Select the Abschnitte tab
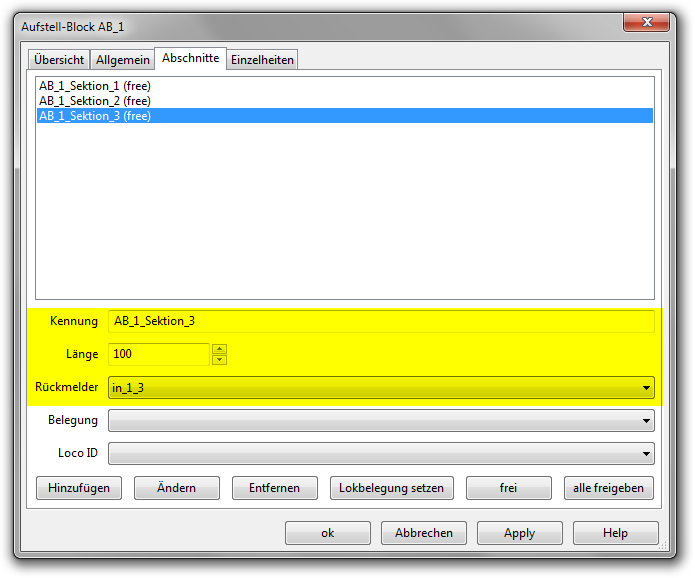The width and height of the screenshot is (695, 578). (x=190, y=58)
